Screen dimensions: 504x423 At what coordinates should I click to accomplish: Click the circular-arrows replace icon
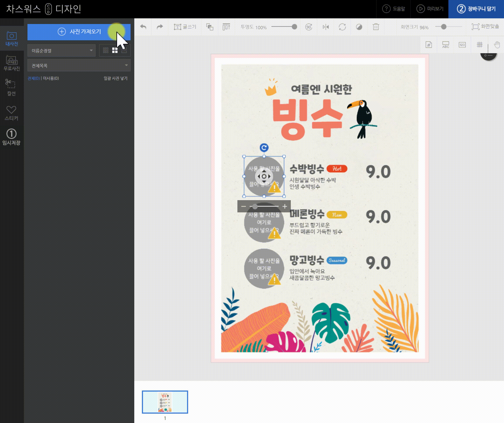342,27
